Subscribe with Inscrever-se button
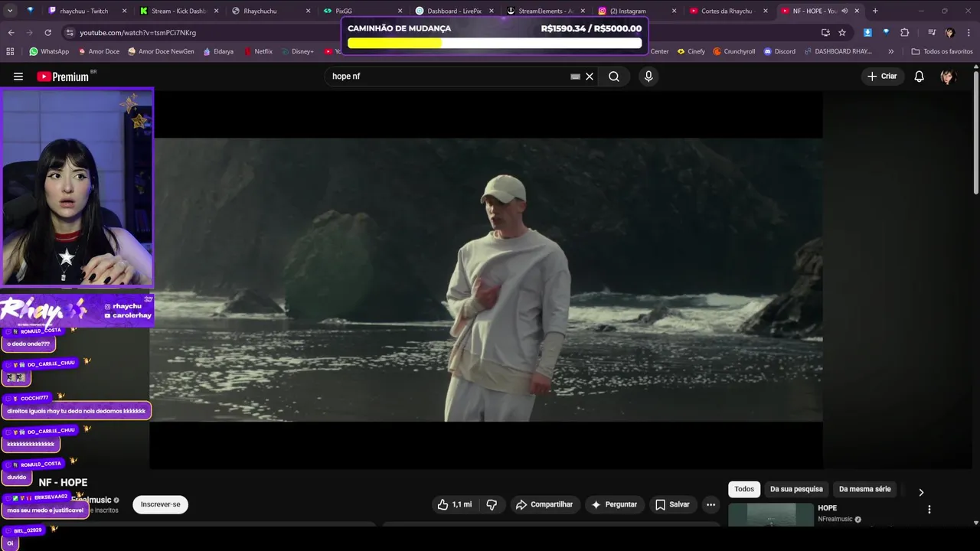Screen dimensions: 980x551 point(161,504)
